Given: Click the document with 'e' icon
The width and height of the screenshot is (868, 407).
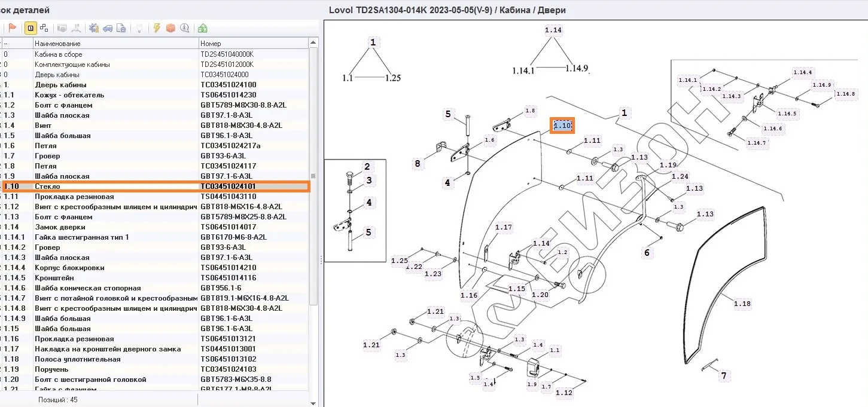Looking at the screenshot, I should pyautogui.click(x=121, y=28).
